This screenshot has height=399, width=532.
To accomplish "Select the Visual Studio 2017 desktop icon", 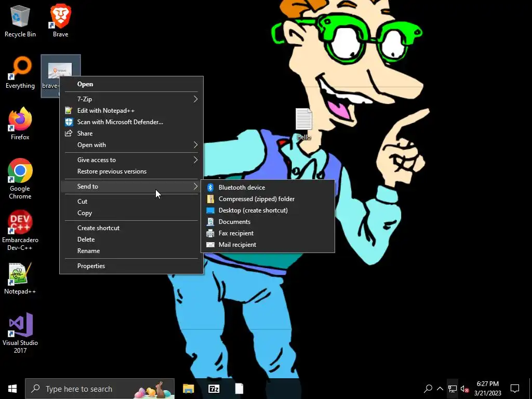I will pos(20,333).
